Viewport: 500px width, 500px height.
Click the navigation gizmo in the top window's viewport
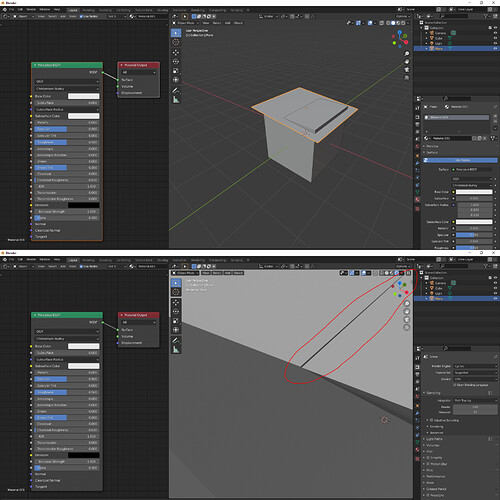click(400, 39)
